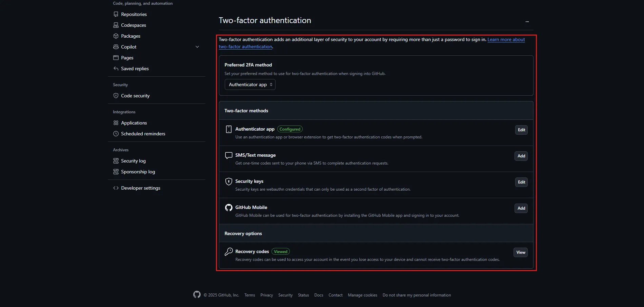The image size is (644, 307).
Task: Add GitHub Mobile method
Action: pyautogui.click(x=521, y=208)
